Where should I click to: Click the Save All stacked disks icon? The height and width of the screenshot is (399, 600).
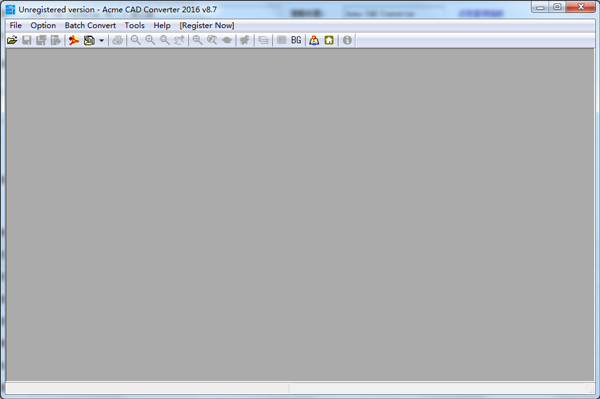tap(41, 40)
